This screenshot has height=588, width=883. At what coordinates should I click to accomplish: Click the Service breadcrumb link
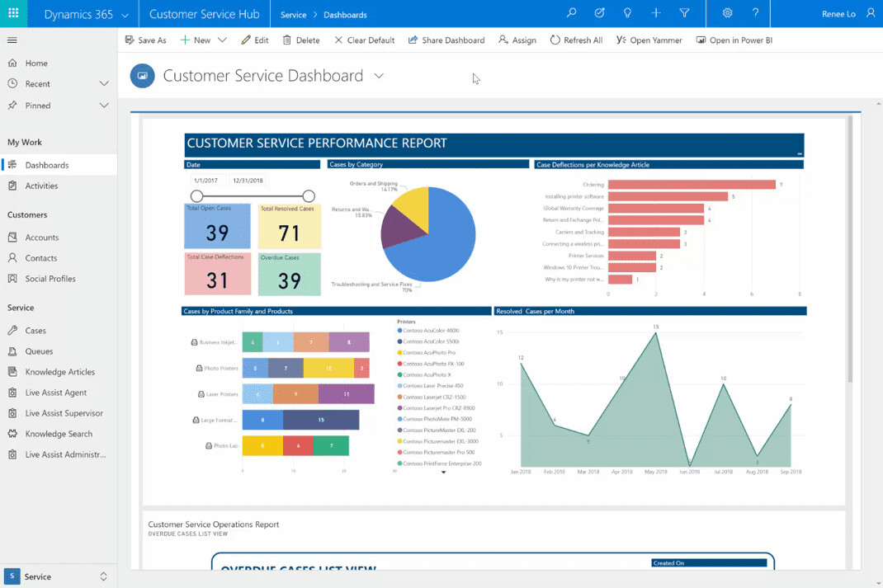(294, 15)
